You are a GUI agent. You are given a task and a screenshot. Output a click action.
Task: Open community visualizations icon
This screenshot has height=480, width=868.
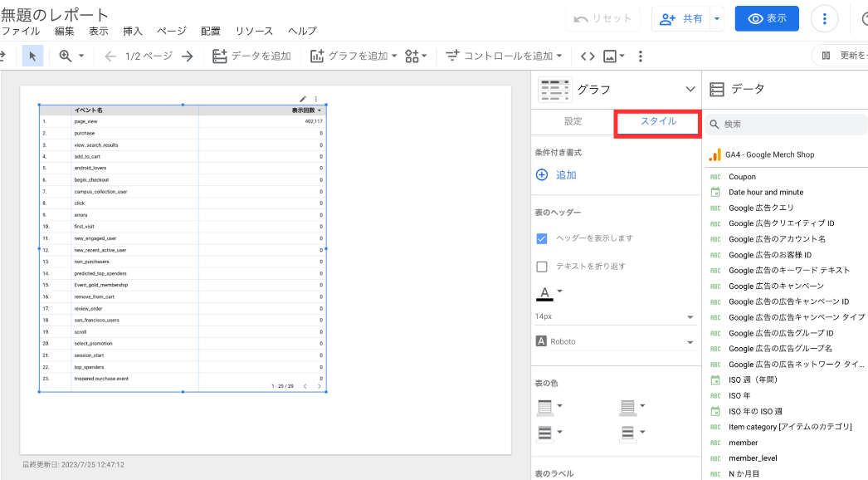(x=415, y=56)
